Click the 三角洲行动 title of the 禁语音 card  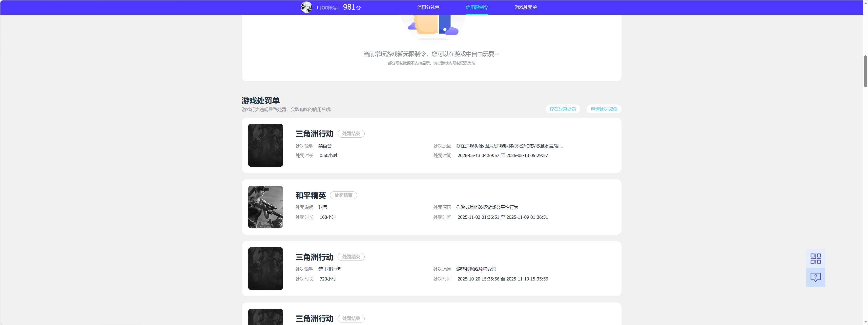tap(314, 134)
